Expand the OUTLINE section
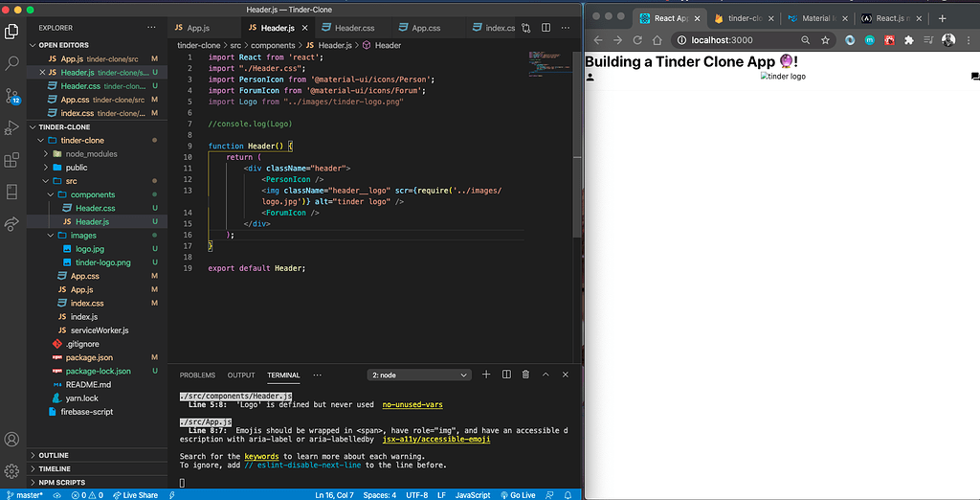Screen dimensions: 980x500 click(54, 455)
